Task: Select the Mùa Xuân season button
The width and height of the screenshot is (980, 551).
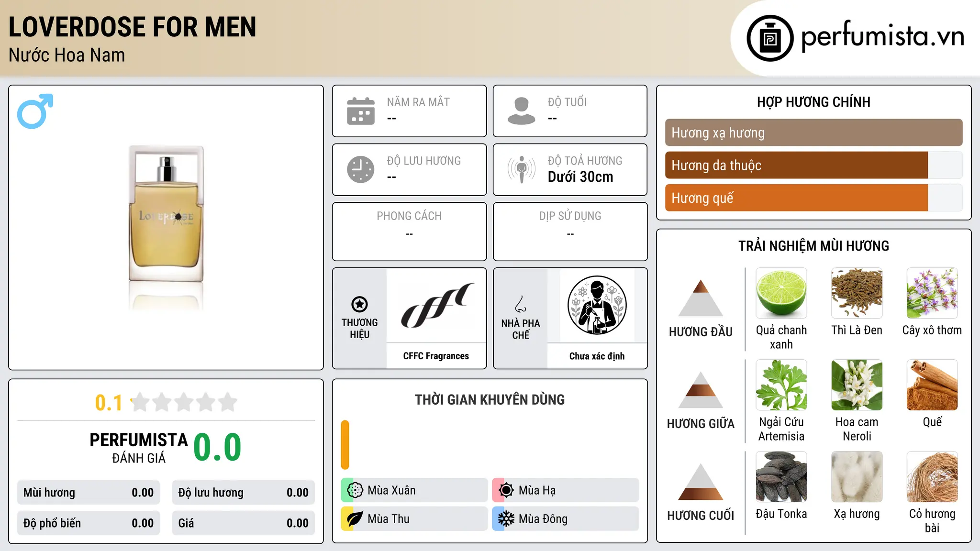Action: (414, 490)
